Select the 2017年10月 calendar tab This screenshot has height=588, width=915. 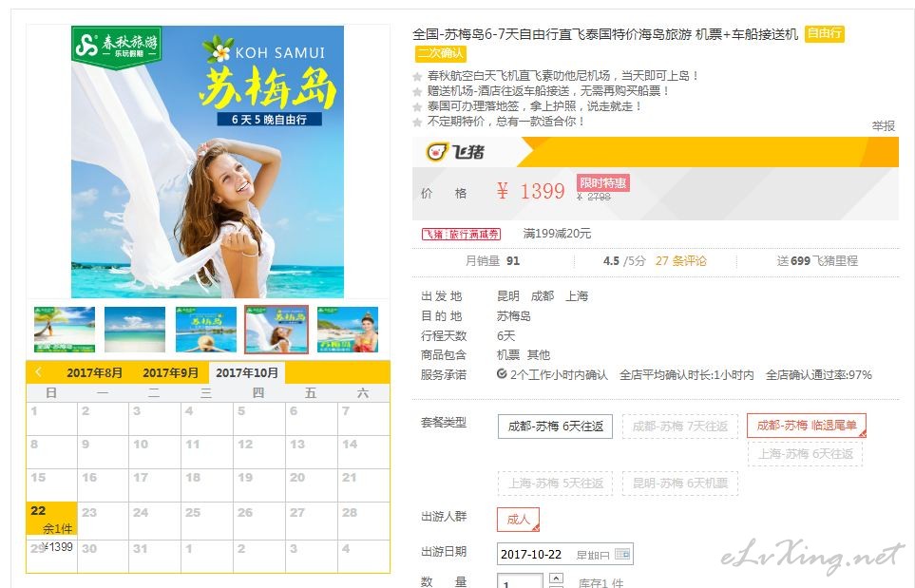click(x=247, y=372)
